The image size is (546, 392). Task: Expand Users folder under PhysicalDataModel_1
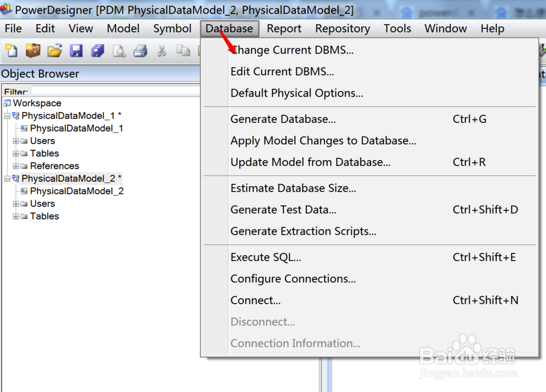(x=16, y=141)
